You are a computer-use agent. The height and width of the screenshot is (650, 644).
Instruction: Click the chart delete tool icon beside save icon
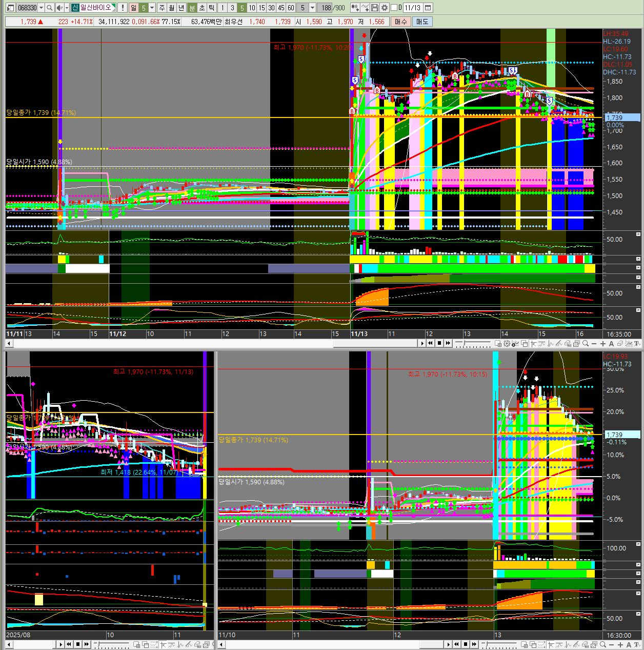click(365, 8)
